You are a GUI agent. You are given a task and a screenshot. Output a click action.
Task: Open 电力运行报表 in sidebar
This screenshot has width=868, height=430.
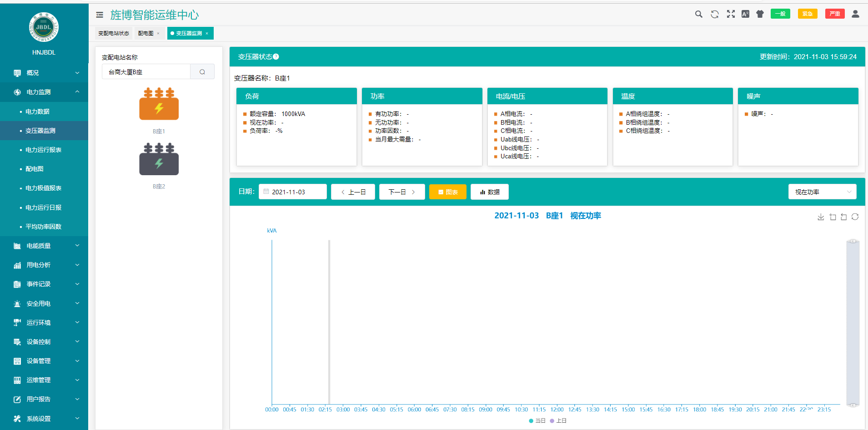[x=44, y=150]
